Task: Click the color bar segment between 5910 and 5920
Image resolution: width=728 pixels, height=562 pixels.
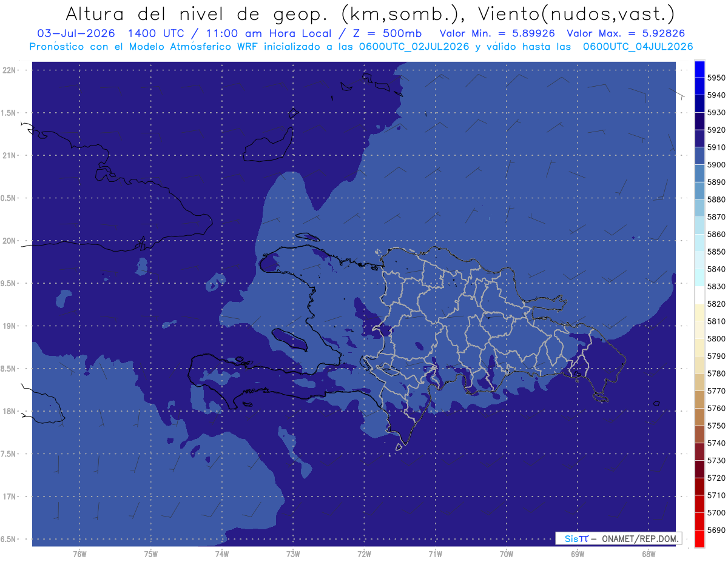Action: coord(699,139)
